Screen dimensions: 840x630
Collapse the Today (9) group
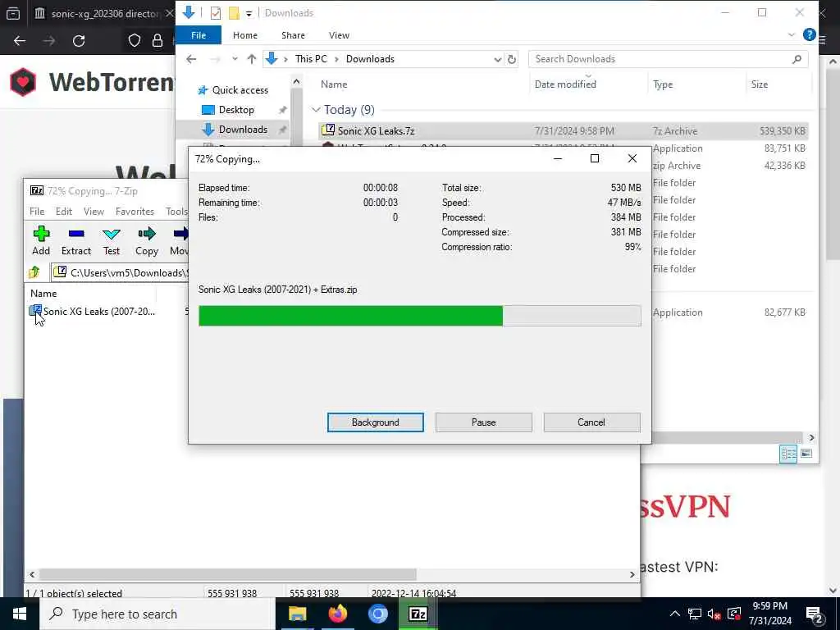316,110
